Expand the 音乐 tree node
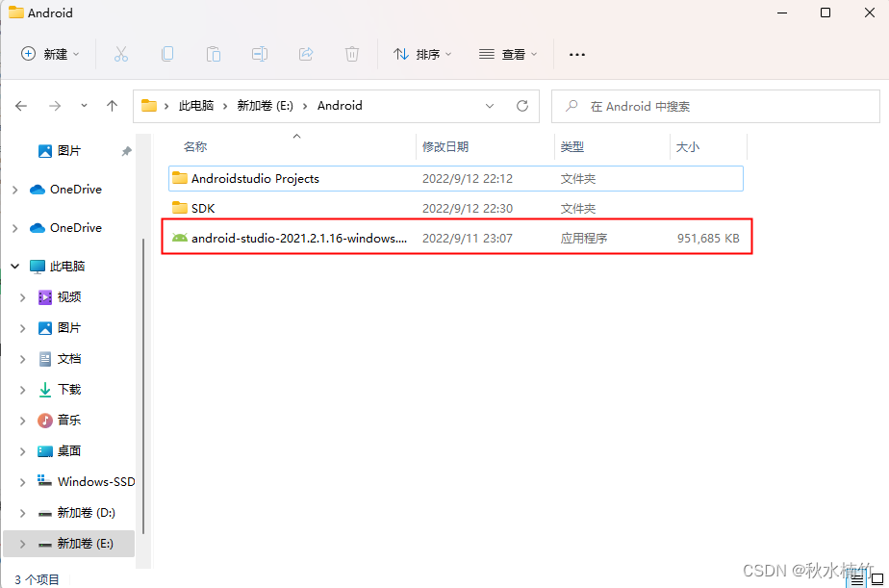 point(23,421)
